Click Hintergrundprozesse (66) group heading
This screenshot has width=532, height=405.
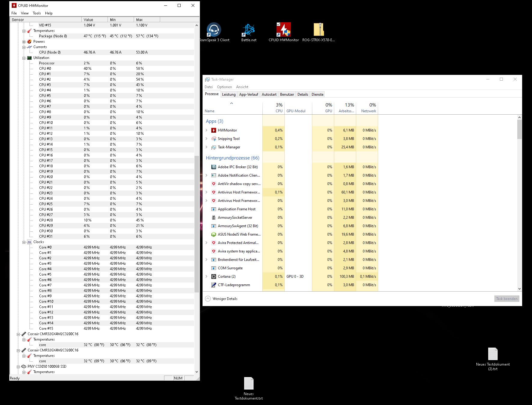click(x=232, y=158)
